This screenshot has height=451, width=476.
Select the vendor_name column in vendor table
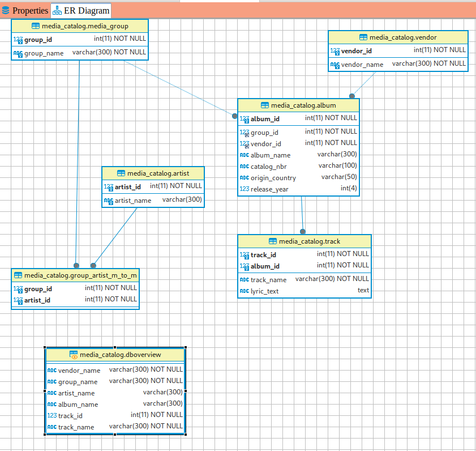coord(362,65)
